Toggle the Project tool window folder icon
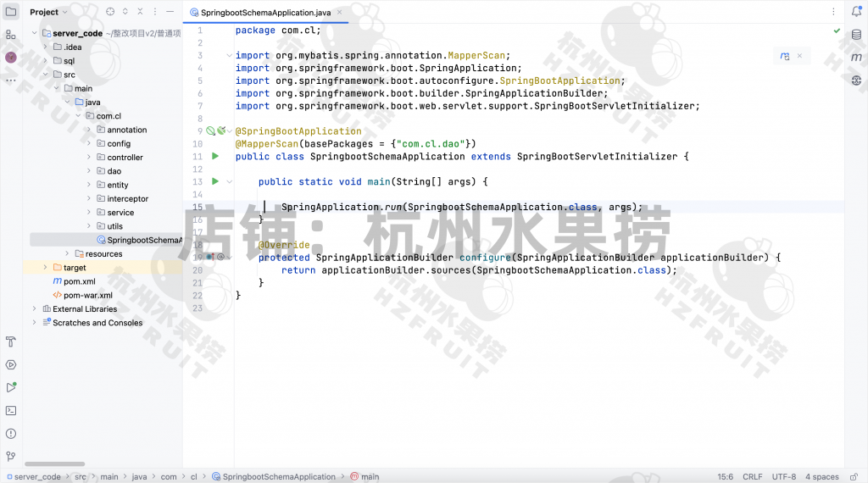 click(11, 12)
